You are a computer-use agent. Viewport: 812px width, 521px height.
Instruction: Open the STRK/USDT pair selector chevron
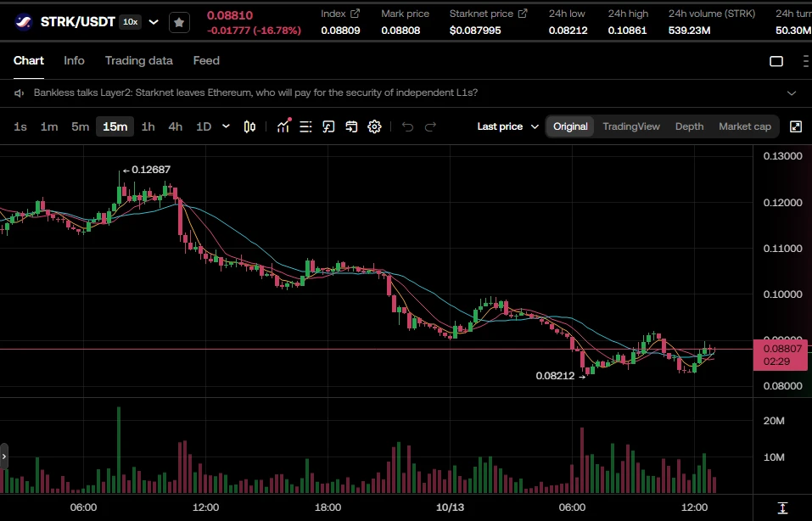pyautogui.click(x=154, y=22)
